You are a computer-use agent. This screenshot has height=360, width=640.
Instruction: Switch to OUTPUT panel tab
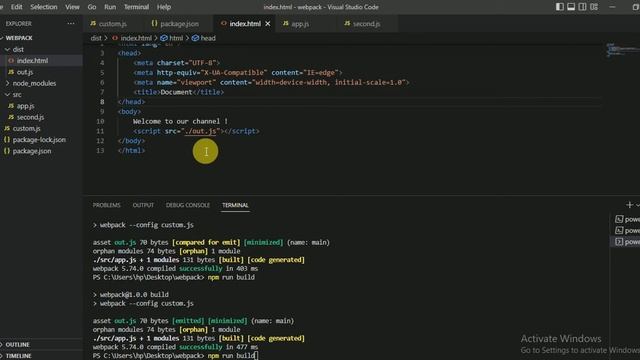click(x=143, y=205)
